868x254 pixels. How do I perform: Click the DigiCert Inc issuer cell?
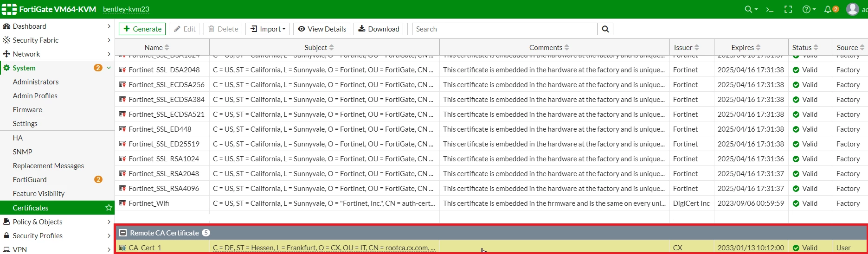(691, 203)
